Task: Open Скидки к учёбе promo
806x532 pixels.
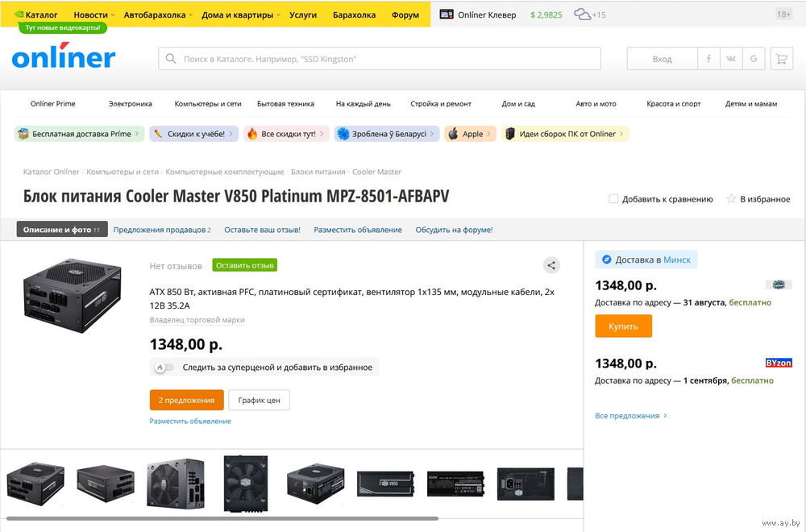Action: pyautogui.click(x=193, y=134)
